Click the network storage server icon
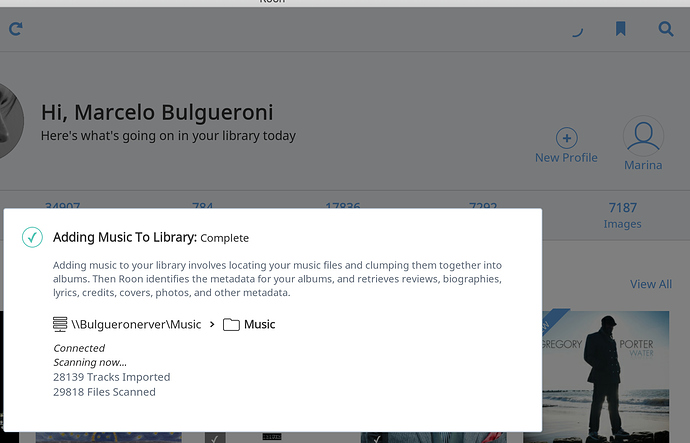Image resolution: width=690 pixels, height=443 pixels. [60, 324]
